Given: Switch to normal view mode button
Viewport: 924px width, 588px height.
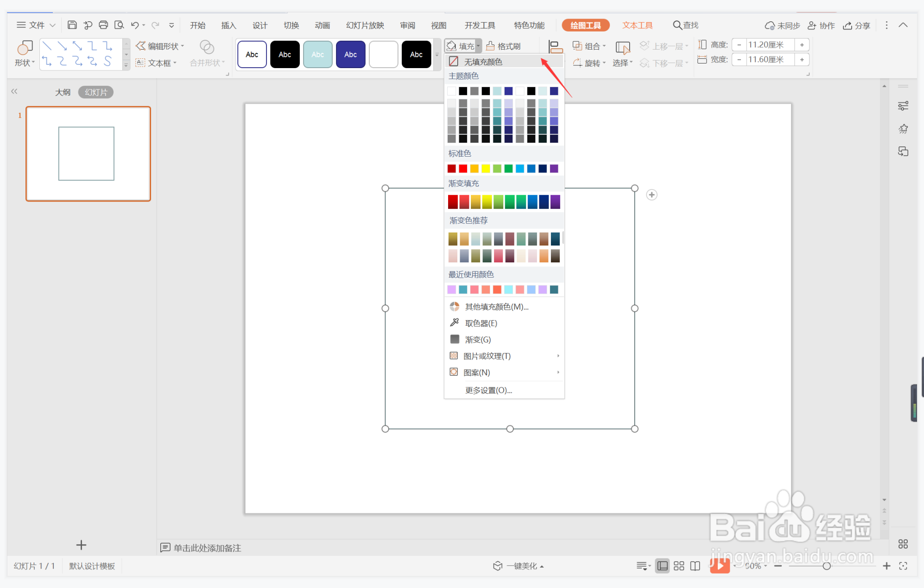Looking at the screenshot, I should 663,566.
